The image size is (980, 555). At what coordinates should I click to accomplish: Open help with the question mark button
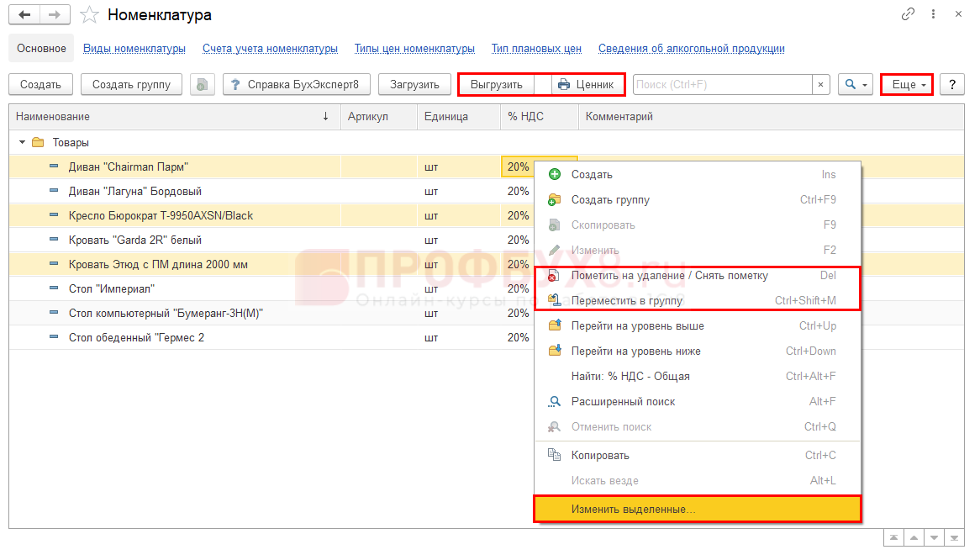[951, 84]
